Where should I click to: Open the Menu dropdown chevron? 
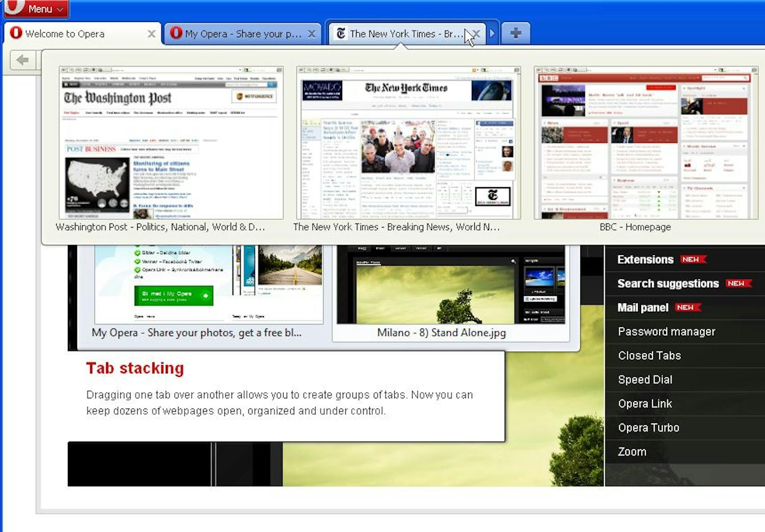60,9
